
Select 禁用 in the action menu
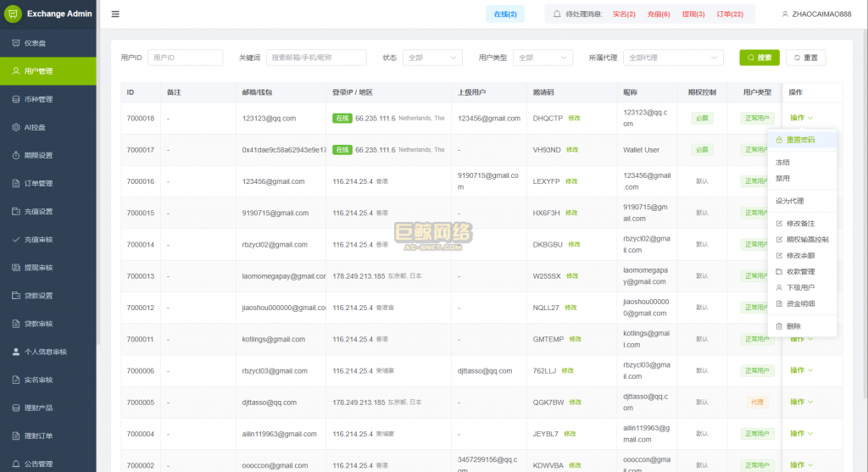coord(802,179)
